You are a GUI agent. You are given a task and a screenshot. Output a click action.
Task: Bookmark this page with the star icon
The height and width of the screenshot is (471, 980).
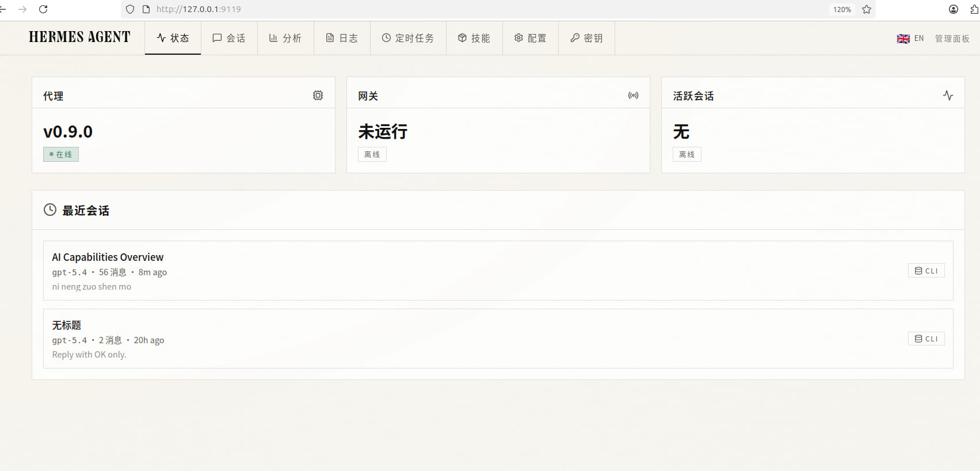point(867,9)
